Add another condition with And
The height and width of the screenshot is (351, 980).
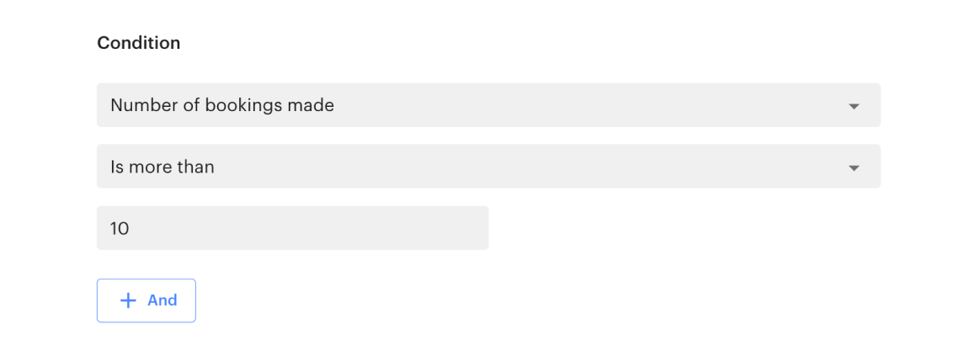pyautogui.click(x=146, y=300)
